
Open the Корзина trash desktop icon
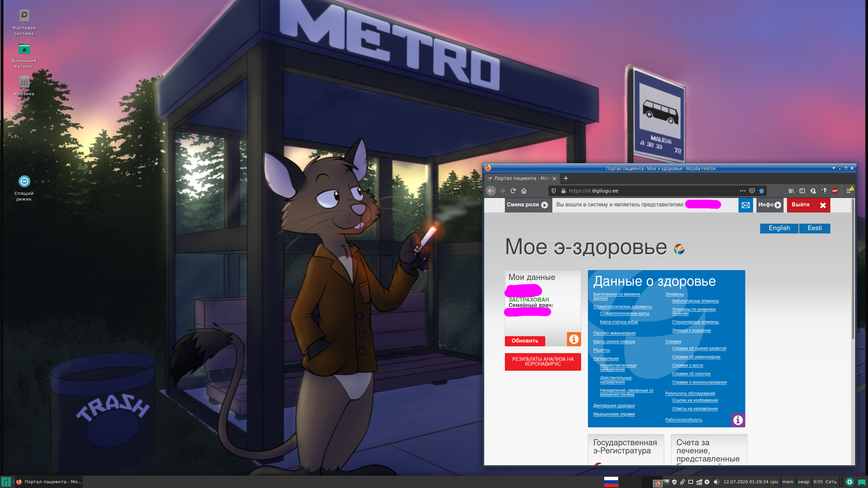[x=24, y=86]
